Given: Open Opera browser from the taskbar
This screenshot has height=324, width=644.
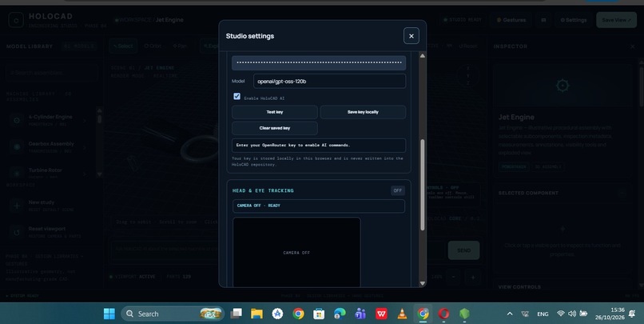Looking at the screenshot, I should click(x=443, y=314).
